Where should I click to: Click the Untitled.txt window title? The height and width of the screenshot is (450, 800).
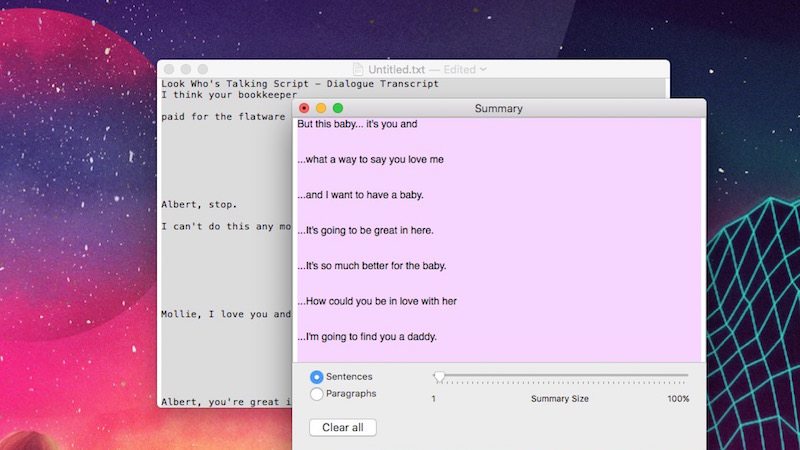point(396,69)
